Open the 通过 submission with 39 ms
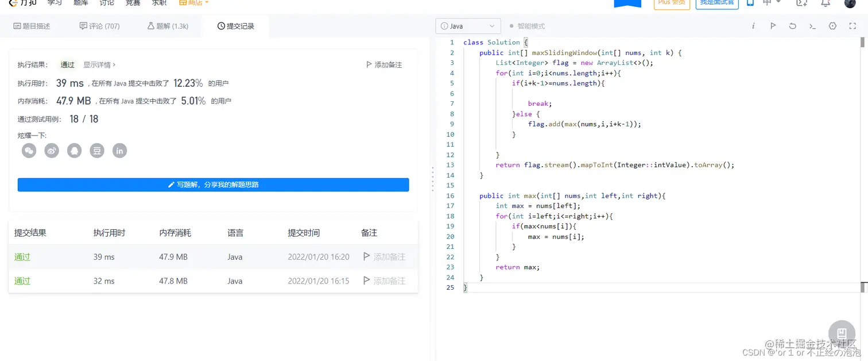Screen dimensions: 868x361 pos(22,257)
